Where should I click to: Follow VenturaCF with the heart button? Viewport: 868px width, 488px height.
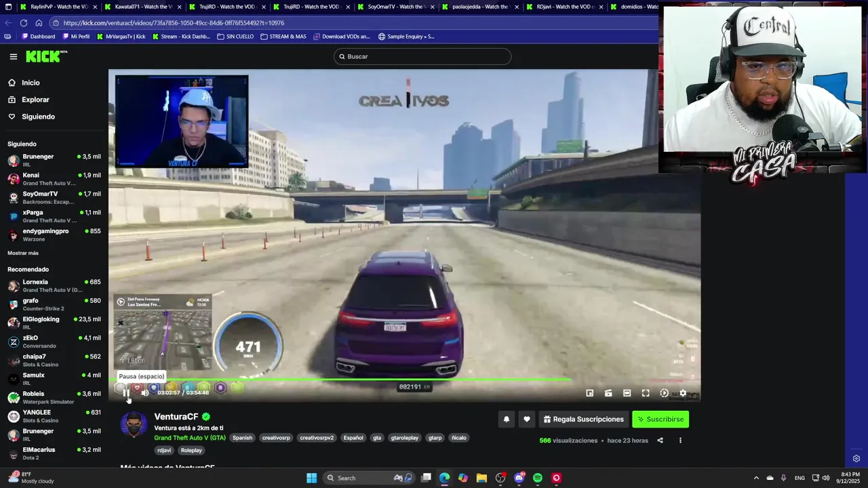[527, 420]
